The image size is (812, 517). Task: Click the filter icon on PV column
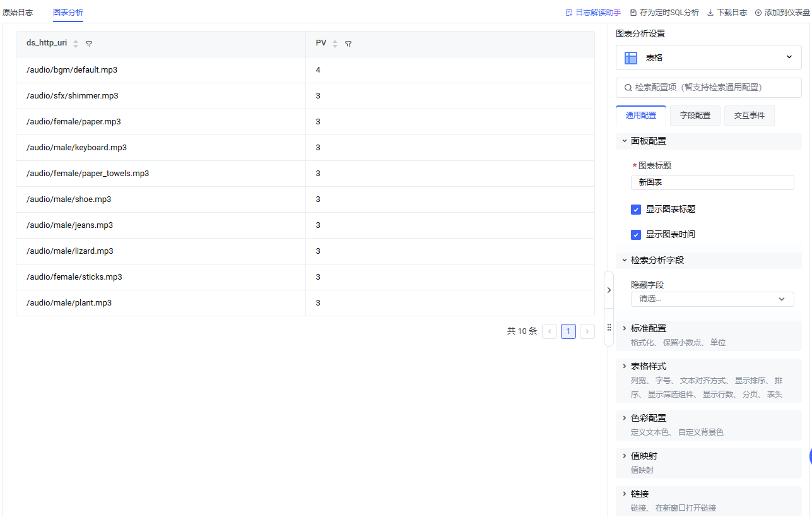pos(348,44)
